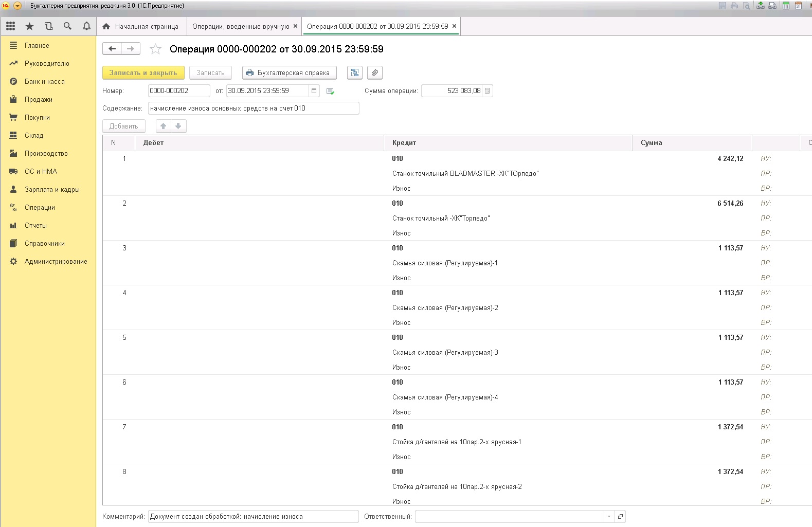Move row down with the down arrow
Screen dimensions: 812x527
[x=178, y=126]
